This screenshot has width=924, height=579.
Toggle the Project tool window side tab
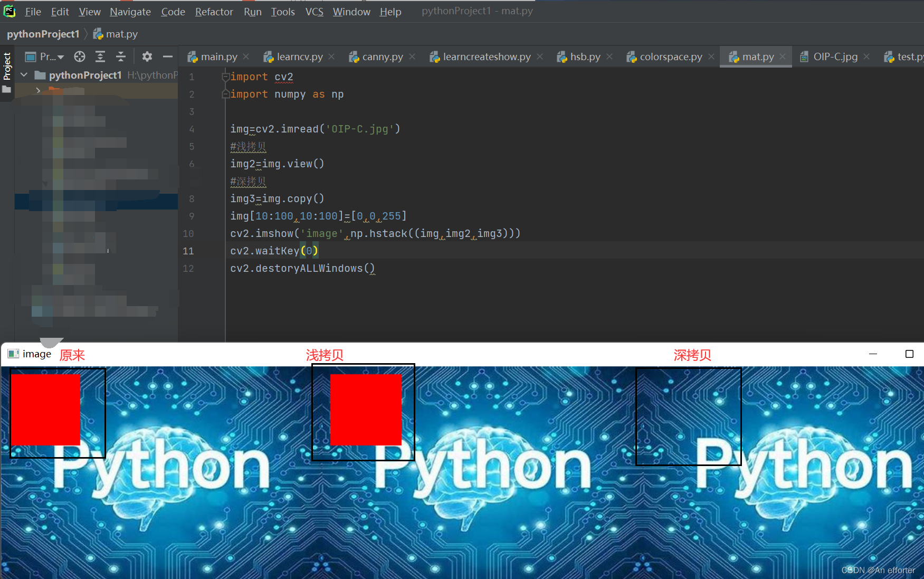pyautogui.click(x=7, y=66)
